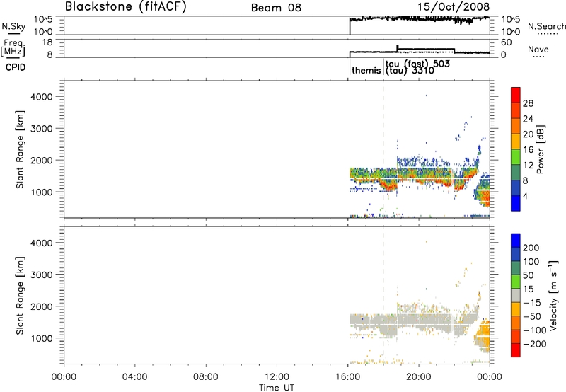Screen dimensions: 566x392
Task: Click the orange velocity scatter cluster near midnight
Action: [484, 334]
